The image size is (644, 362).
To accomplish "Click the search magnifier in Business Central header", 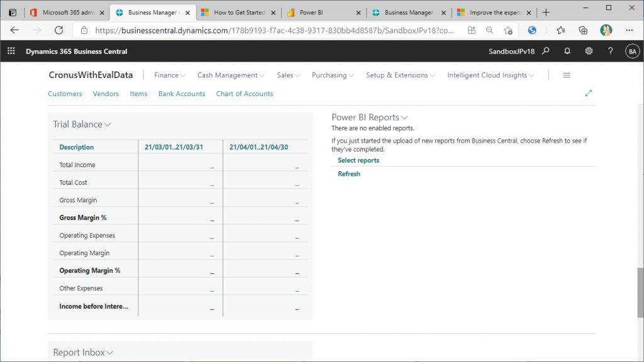I will 545,51.
